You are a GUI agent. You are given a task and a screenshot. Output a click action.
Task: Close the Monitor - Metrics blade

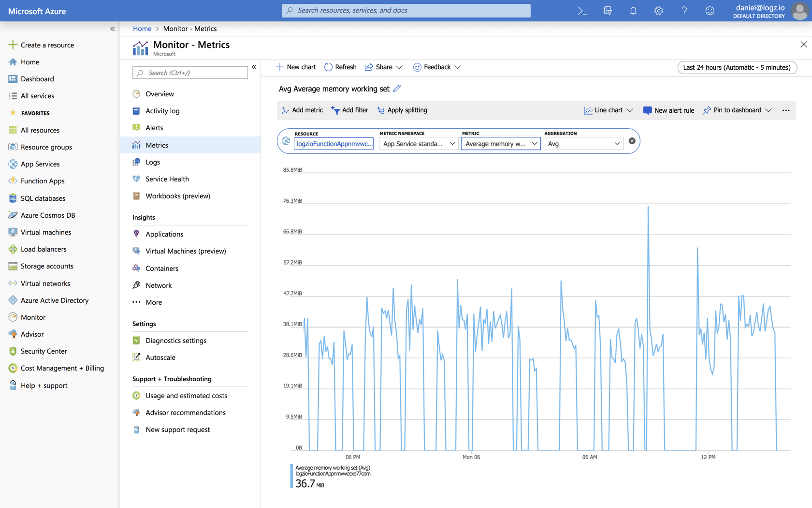804,45
